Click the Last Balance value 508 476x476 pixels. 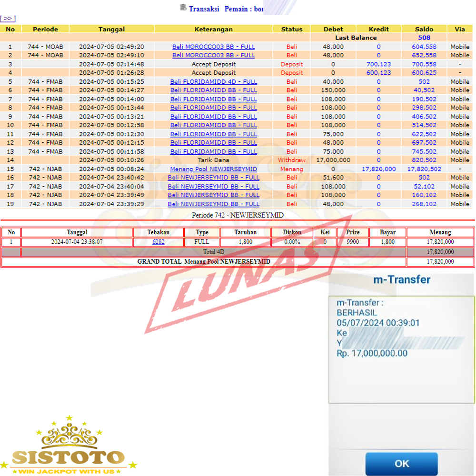click(424, 38)
